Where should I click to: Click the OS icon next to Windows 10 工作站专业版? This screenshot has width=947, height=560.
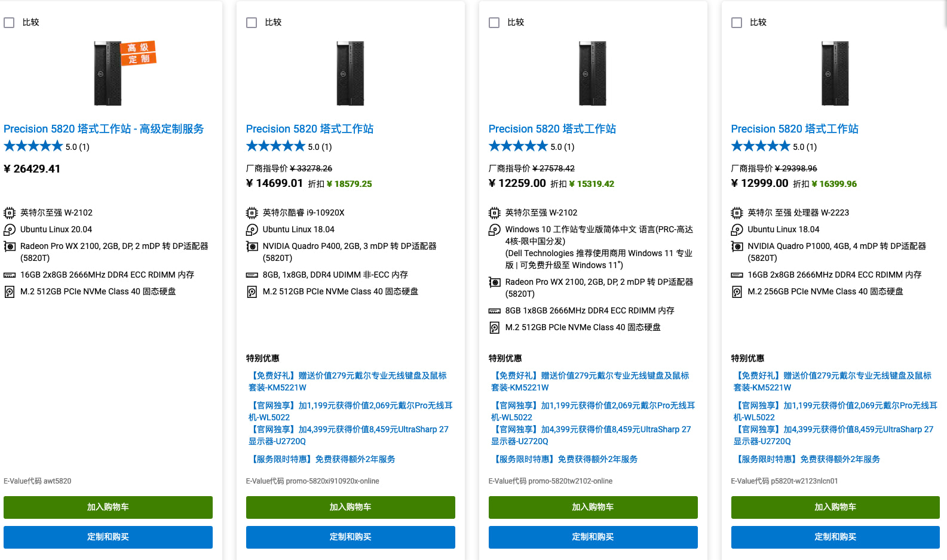click(x=495, y=230)
